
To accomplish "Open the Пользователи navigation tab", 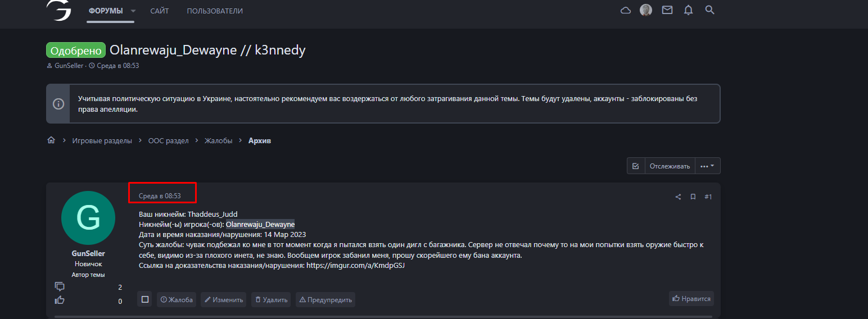I will coord(215,11).
